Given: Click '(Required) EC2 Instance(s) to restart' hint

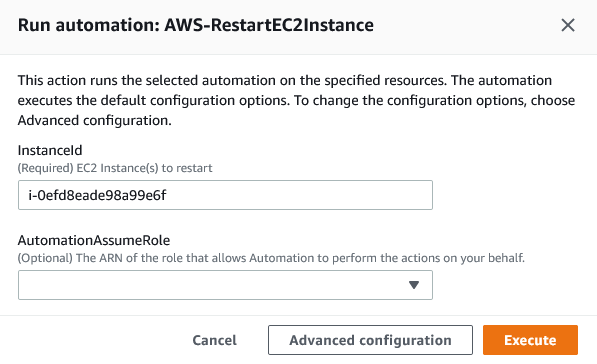Looking at the screenshot, I should click(115, 168).
